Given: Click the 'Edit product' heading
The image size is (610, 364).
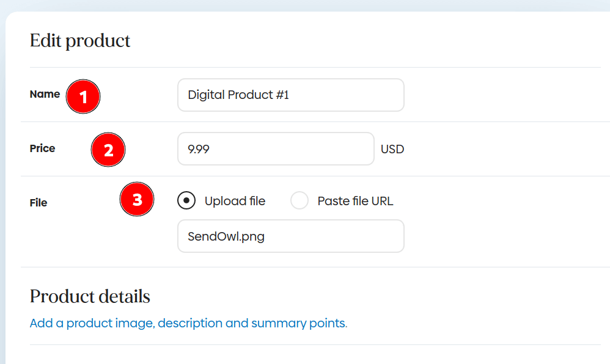Looking at the screenshot, I should (80, 41).
